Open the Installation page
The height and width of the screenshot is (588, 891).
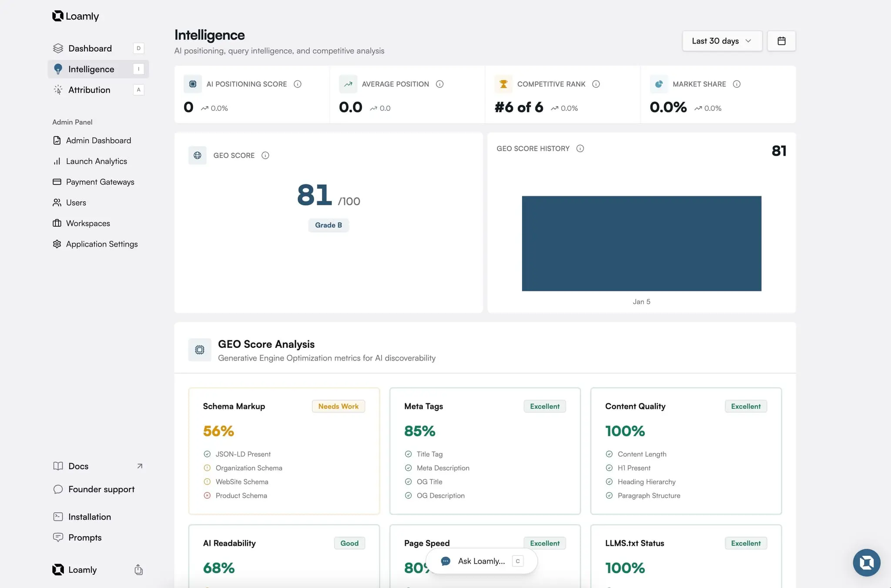(82, 517)
